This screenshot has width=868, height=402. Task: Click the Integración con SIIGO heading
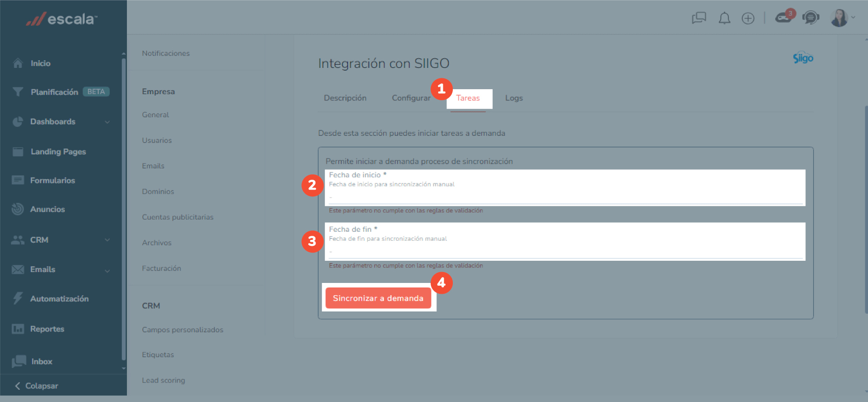pos(383,63)
